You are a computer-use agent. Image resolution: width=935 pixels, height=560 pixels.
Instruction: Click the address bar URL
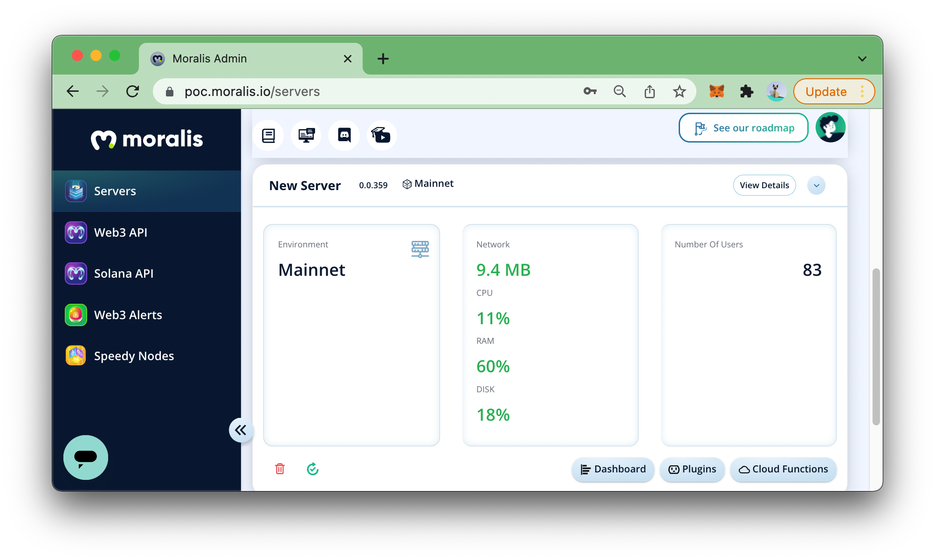[252, 91]
